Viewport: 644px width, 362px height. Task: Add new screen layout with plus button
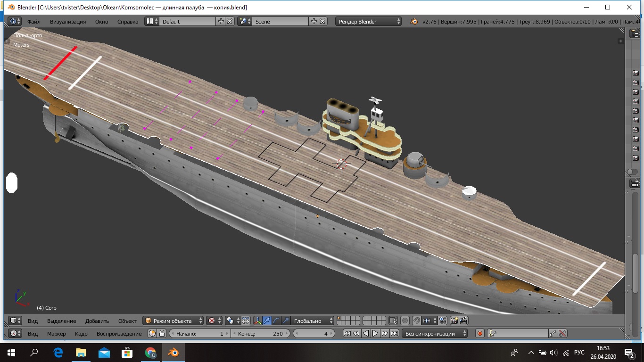click(221, 21)
